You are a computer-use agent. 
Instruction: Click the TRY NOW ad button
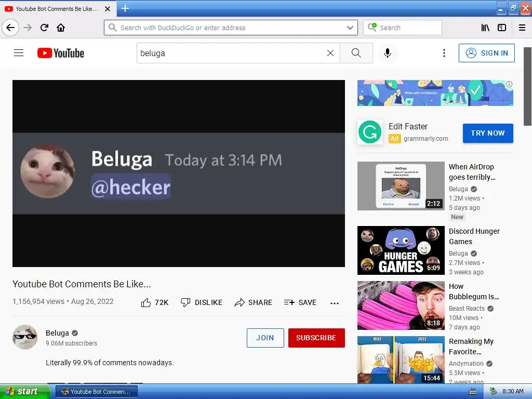488,133
